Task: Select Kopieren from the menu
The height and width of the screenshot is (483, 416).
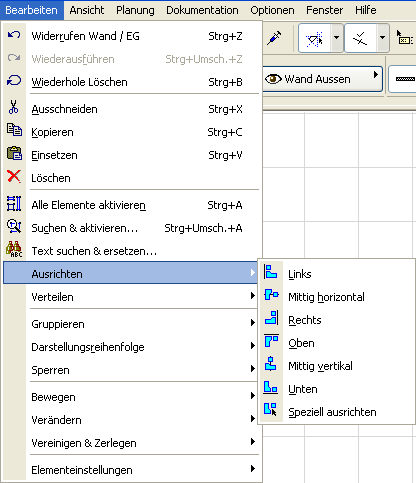Action: pos(132,132)
